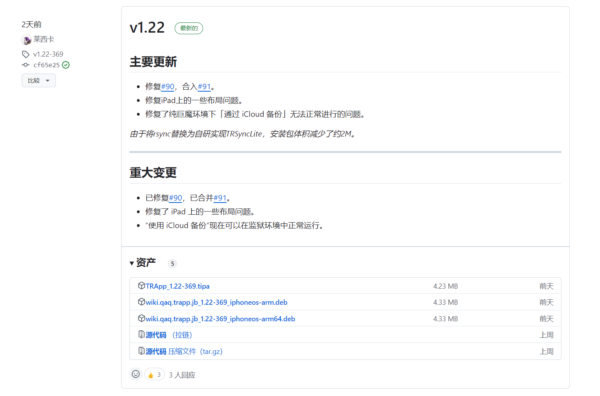Screen dimensions: 600x396
Task: Download 源代码 (拉链) zip archive
Action: (169, 335)
